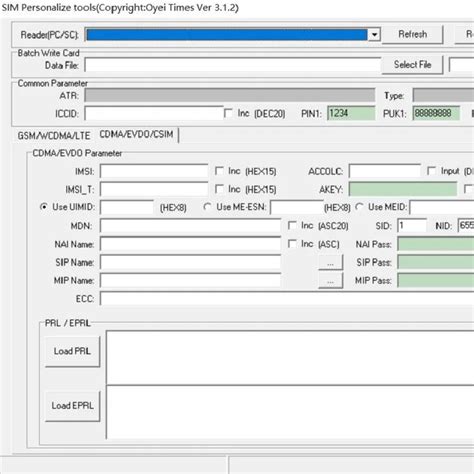
Task: Click the Load PRL button
Action: [x=72, y=351]
